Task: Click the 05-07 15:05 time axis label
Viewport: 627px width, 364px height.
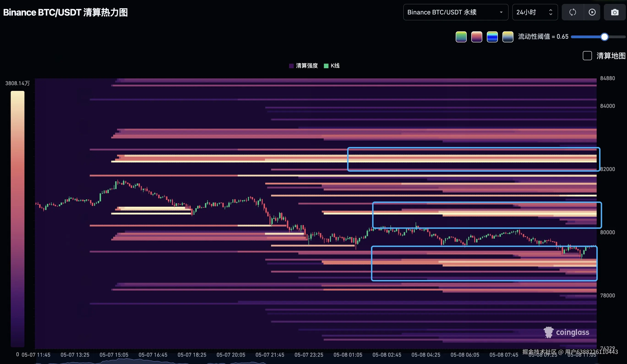Action: click(x=114, y=355)
